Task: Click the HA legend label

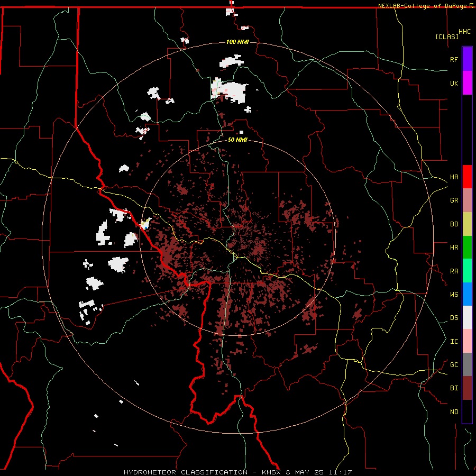Action: coord(454,177)
